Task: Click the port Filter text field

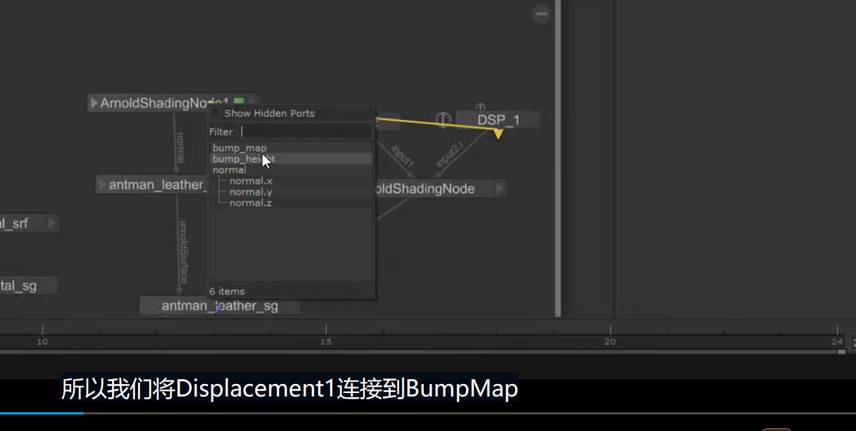Action: coord(305,132)
